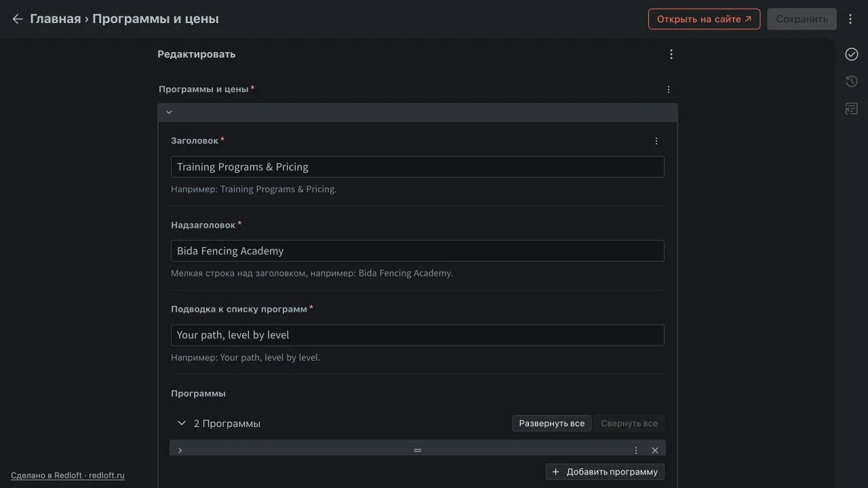Click the Открыть на сайте button
868x488 pixels.
point(704,19)
